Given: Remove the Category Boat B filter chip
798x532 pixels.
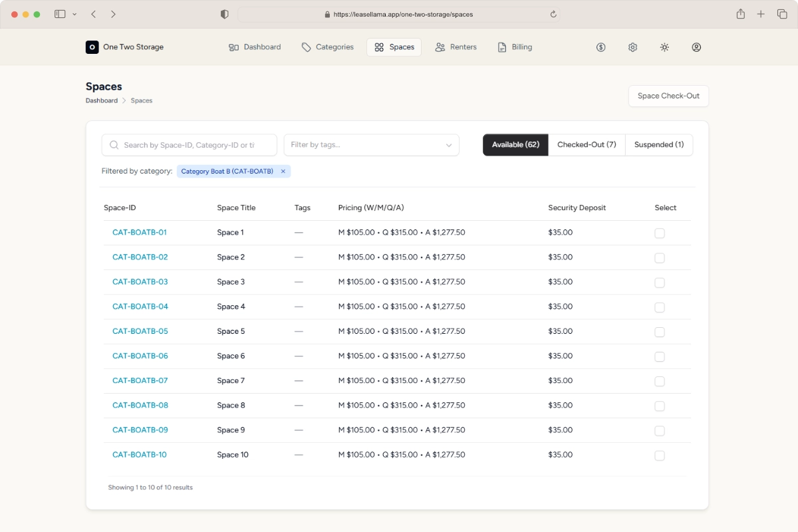Looking at the screenshot, I should tap(283, 172).
